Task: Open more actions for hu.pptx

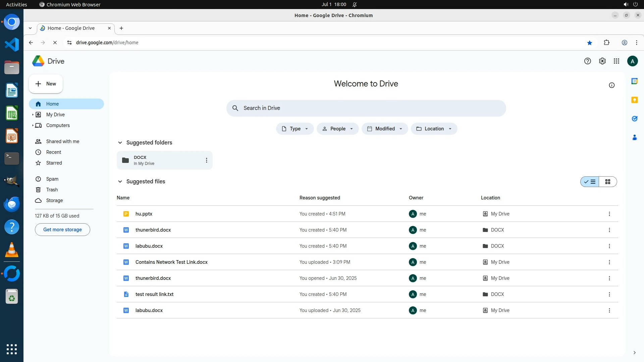Action: [x=609, y=214]
